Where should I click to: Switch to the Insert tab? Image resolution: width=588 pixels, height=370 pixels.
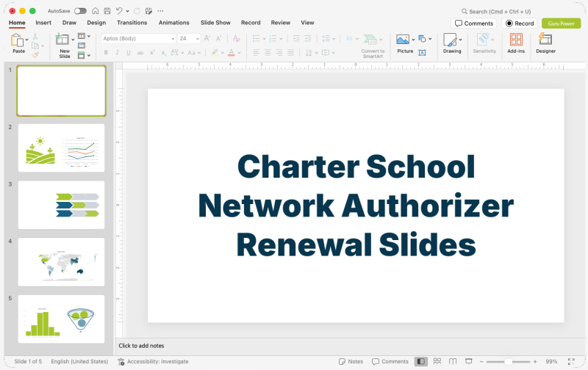pyautogui.click(x=43, y=23)
